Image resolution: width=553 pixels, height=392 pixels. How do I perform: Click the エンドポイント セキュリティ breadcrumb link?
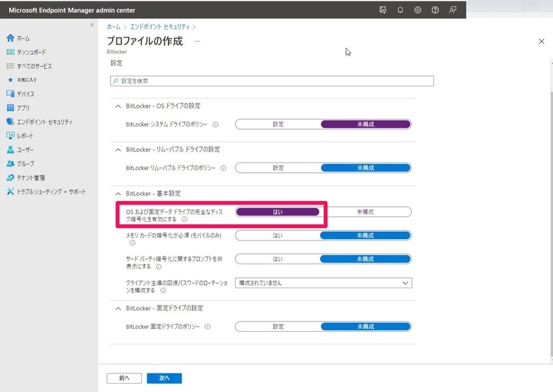(160, 26)
